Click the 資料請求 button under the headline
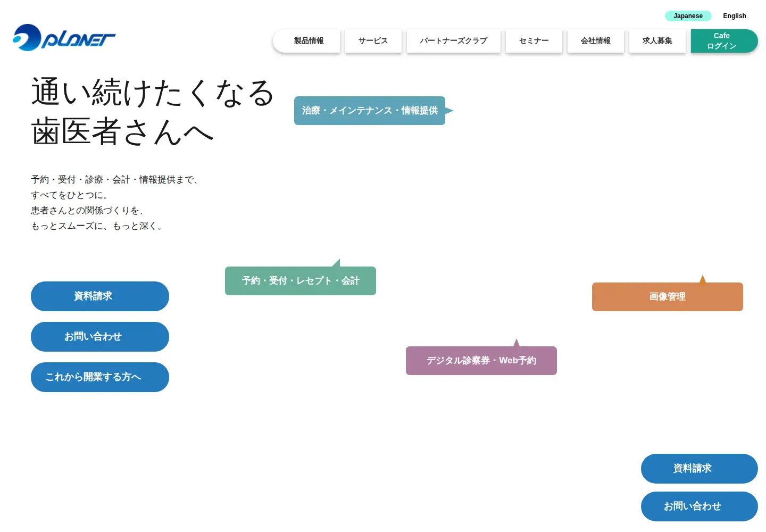766x532 pixels. pyautogui.click(x=100, y=296)
